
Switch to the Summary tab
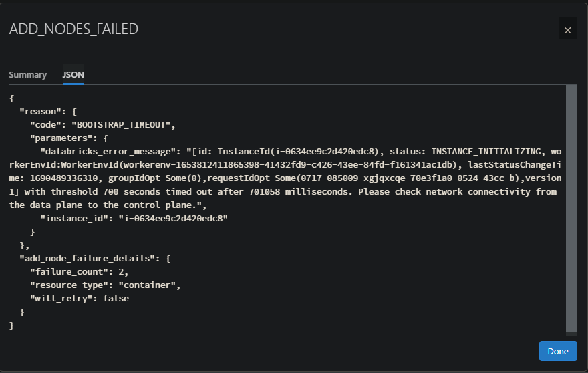point(28,75)
